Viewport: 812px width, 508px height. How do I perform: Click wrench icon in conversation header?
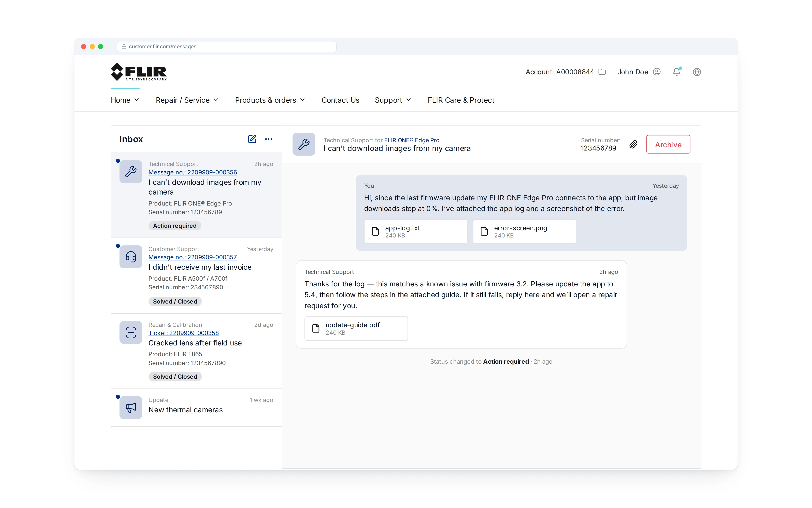click(x=304, y=144)
